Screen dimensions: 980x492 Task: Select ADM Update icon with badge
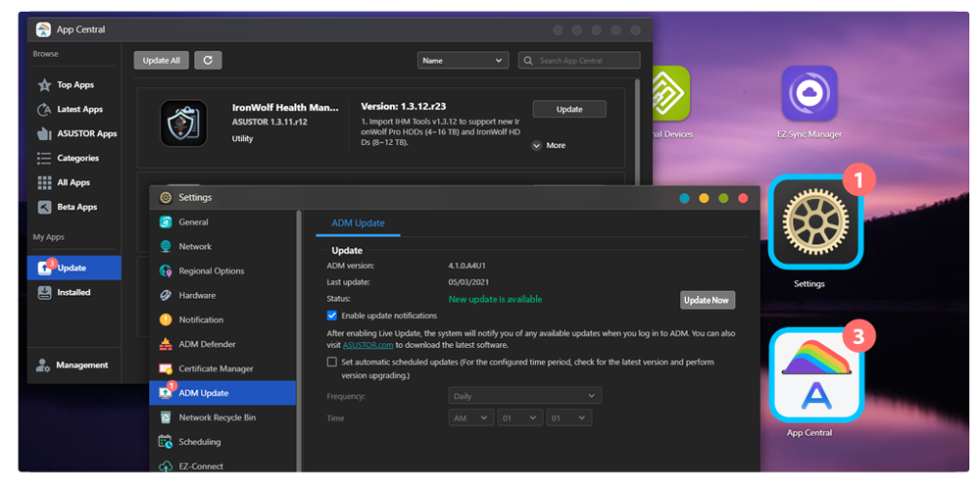pos(167,392)
